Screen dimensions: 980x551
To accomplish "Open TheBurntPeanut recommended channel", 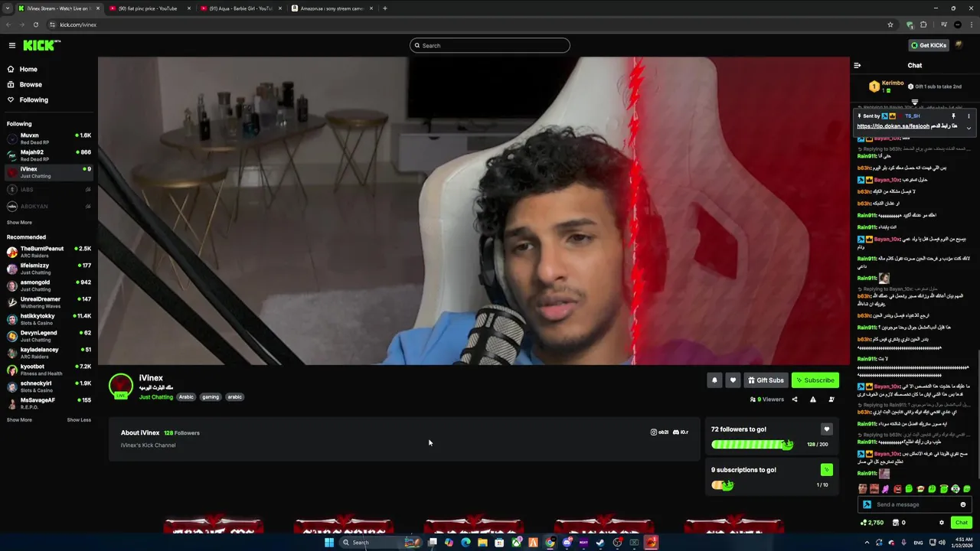I will (48, 252).
